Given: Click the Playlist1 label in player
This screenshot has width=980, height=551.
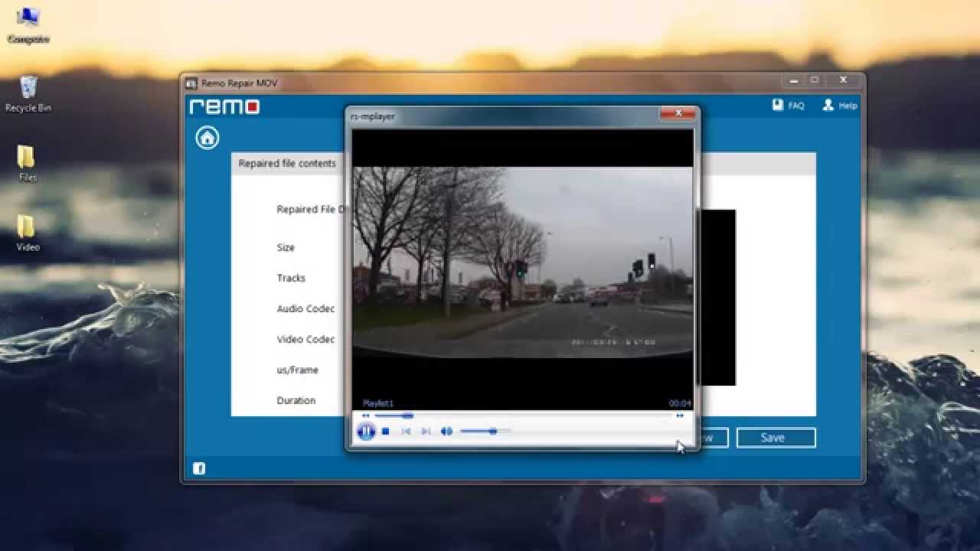Looking at the screenshot, I should 377,403.
